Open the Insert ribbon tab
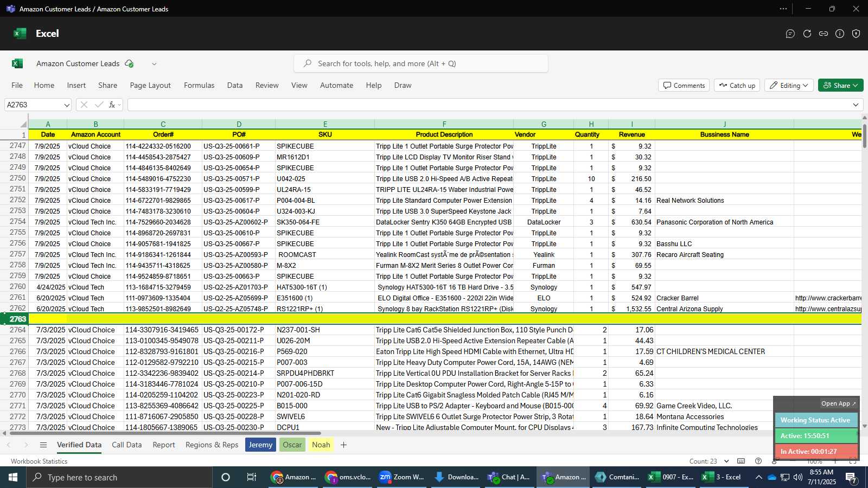 click(76, 85)
